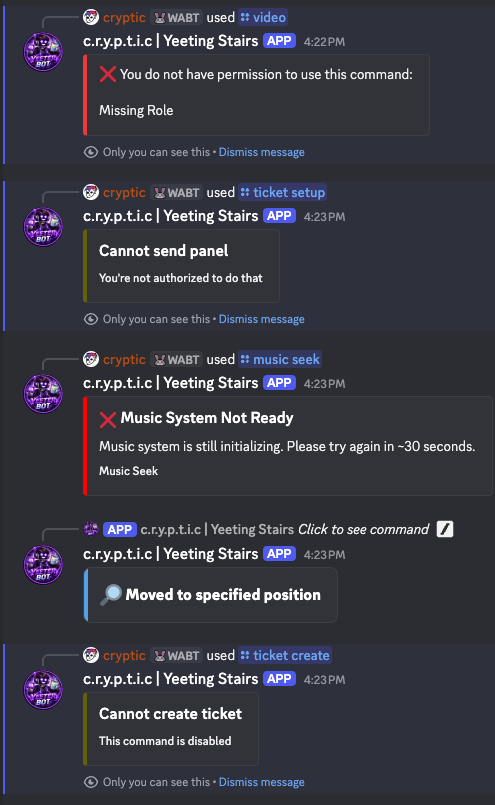Screen dimensions: 495x805
Task: Click cryptic's small avatar above ticket setup
Action: 91,193
